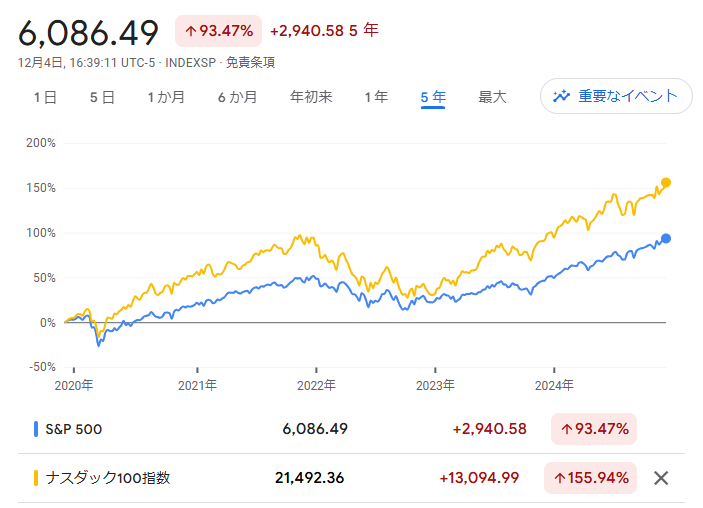Show the 1年 chart range
The width and height of the screenshot is (703, 508).
click(376, 97)
